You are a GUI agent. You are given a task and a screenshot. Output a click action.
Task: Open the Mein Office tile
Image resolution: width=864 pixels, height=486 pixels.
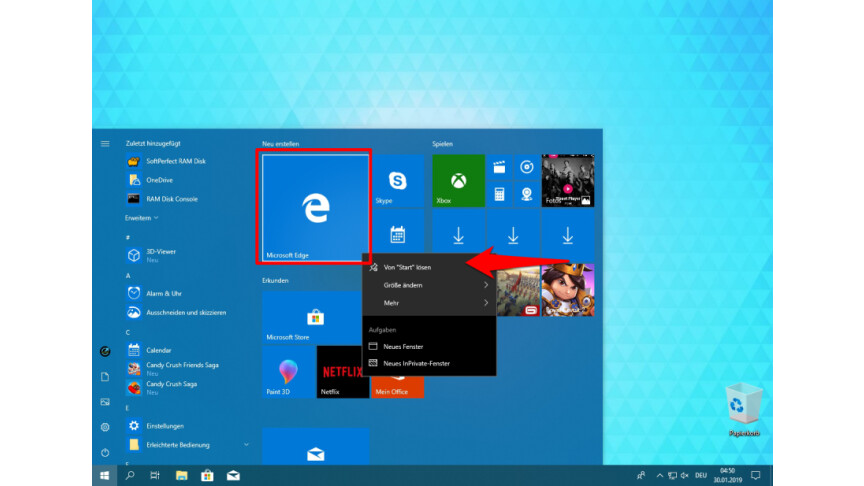(x=397, y=387)
